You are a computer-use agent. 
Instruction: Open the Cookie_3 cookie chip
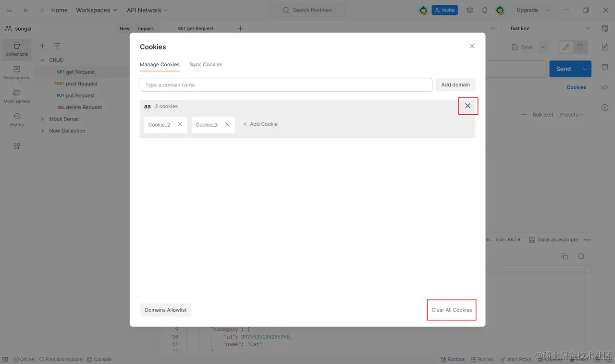point(207,125)
